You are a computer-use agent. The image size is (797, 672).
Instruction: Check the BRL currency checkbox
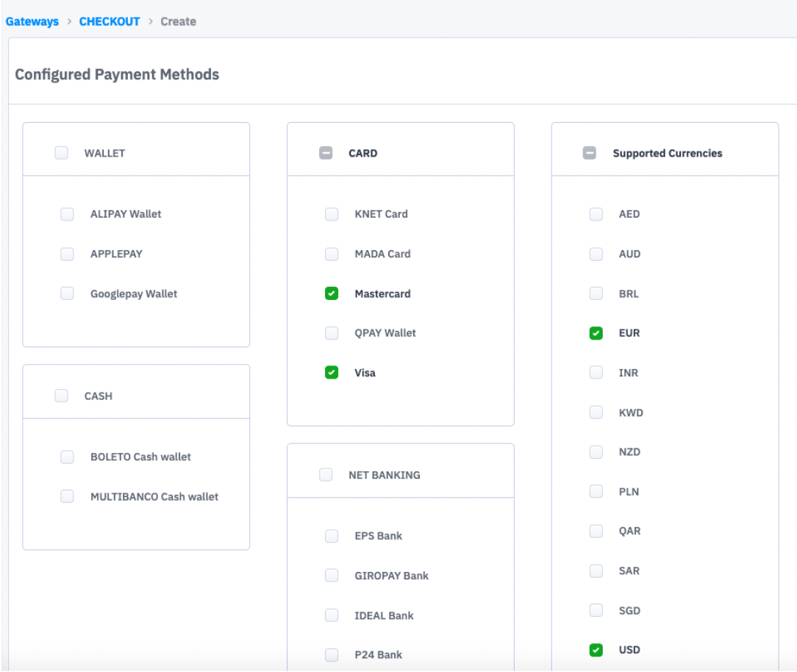point(596,293)
